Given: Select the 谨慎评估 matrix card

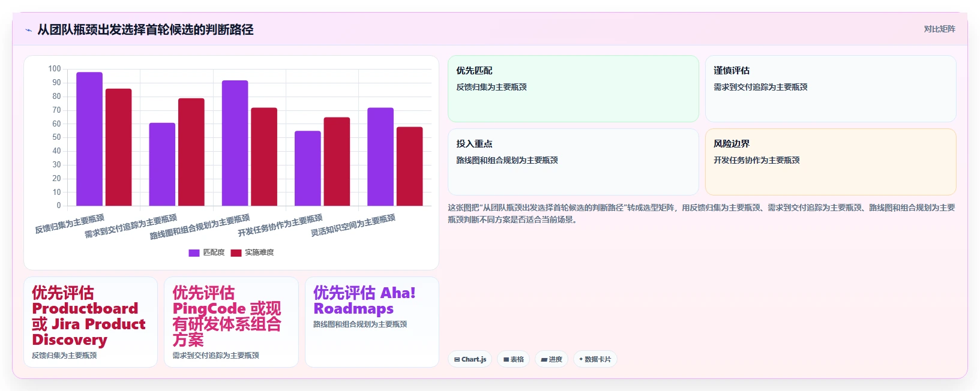Looking at the screenshot, I should (x=831, y=89).
